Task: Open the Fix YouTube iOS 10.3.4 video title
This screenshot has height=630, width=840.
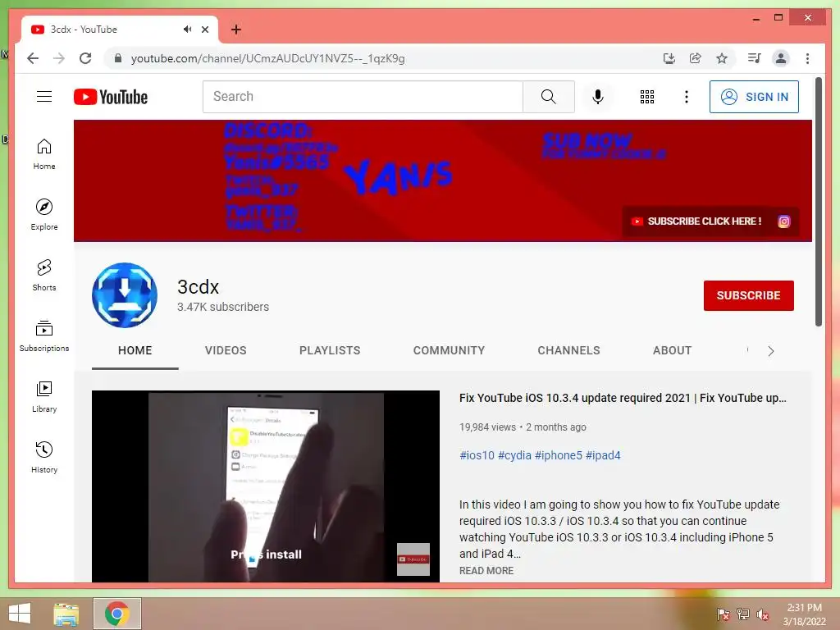Action: coord(623,398)
